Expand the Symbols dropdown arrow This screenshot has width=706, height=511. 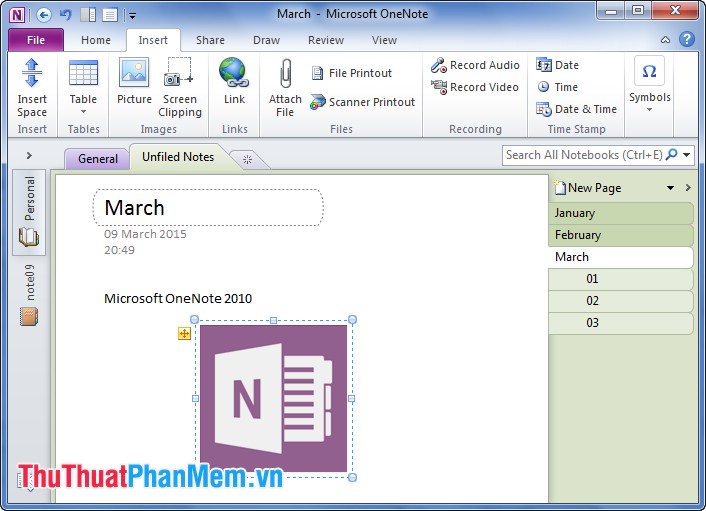tap(649, 109)
